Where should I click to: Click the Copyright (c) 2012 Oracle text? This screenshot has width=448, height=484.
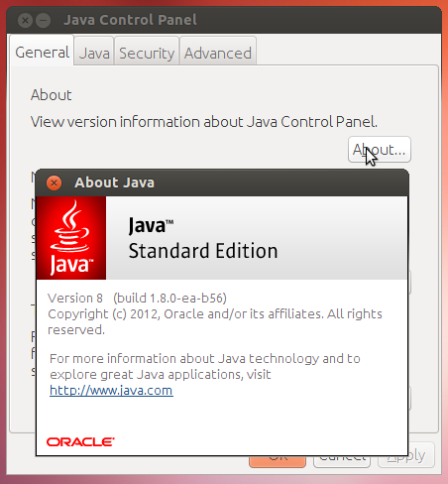pyautogui.click(x=215, y=321)
